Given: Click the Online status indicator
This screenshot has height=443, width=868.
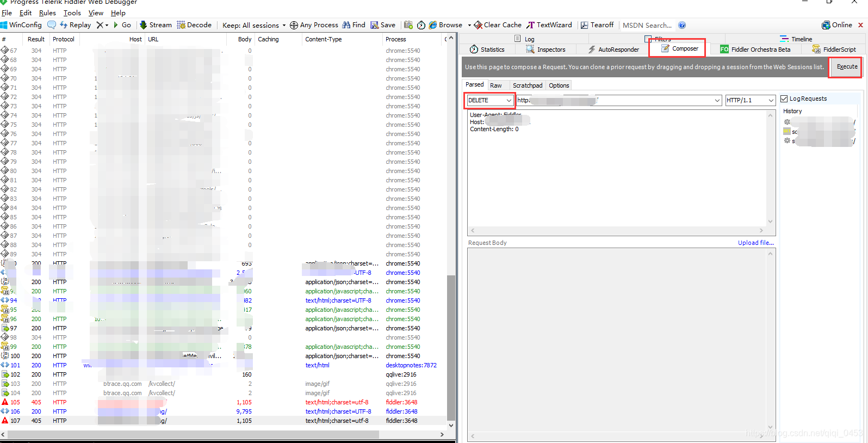Looking at the screenshot, I should click(x=837, y=25).
